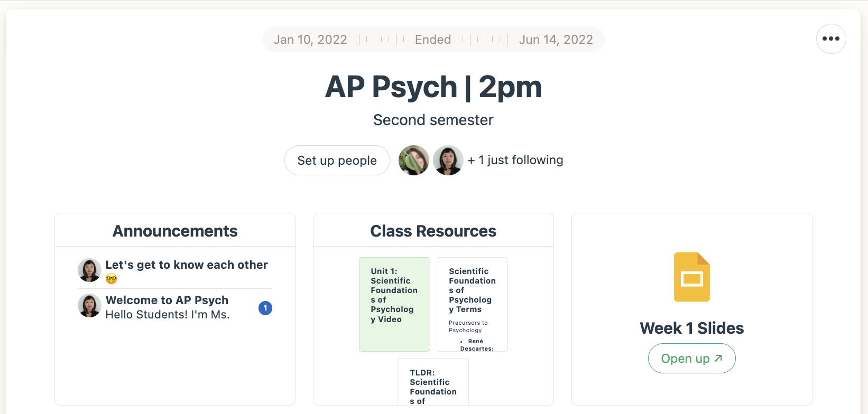Open the three-dot options menu
Screen dimensions: 868x414
point(831,39)
